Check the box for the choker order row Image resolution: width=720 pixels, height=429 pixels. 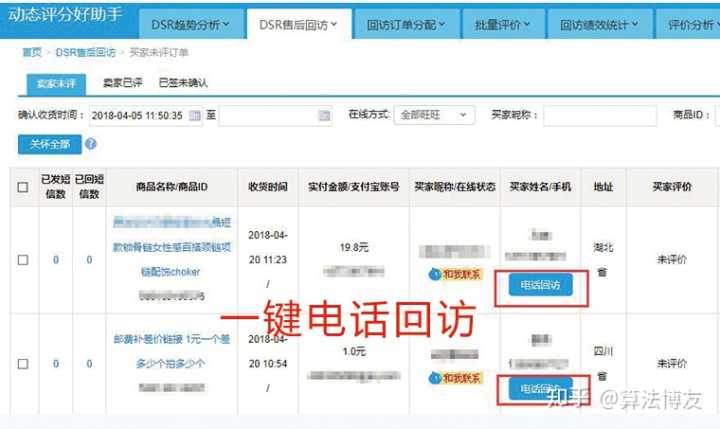[x=22, y=260]
